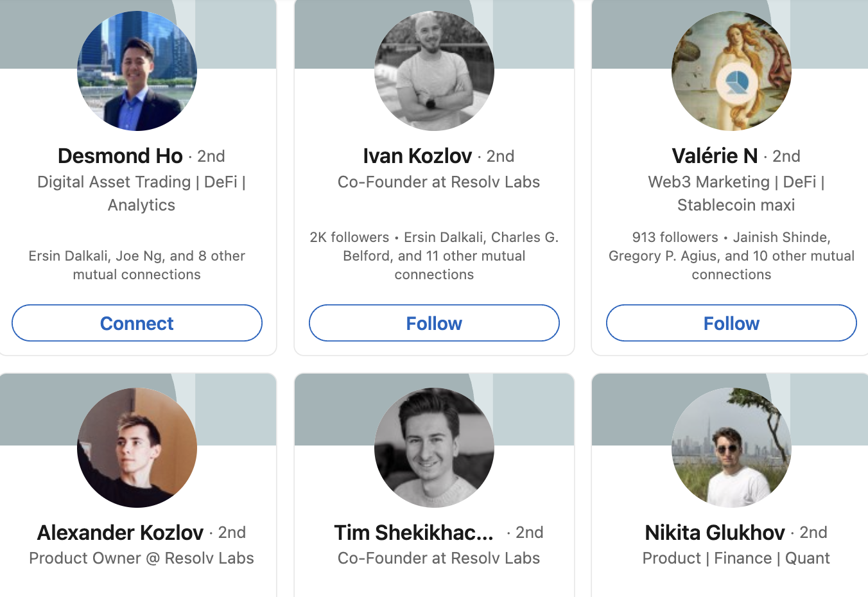Open Desmond Ho's profile photo

pyautogui.click(x=137, y=71)
